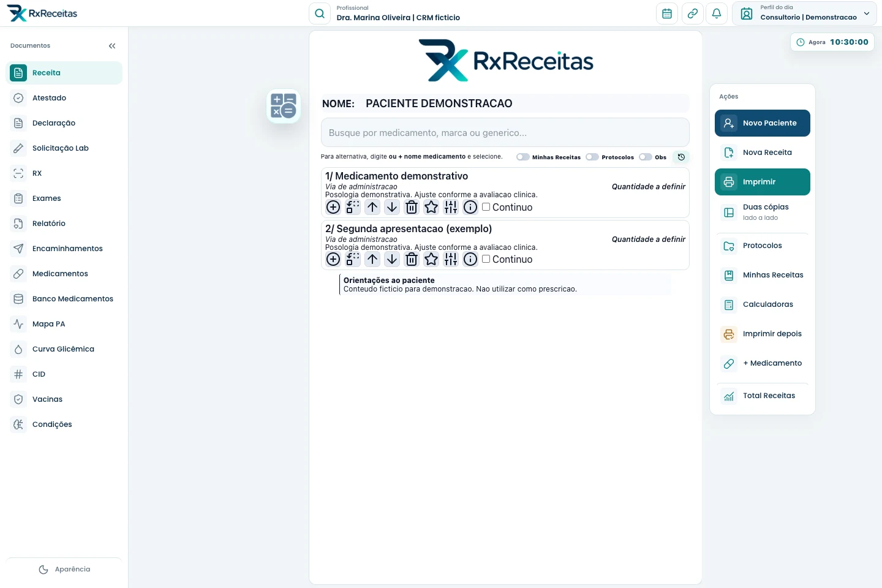Click the Imprimir button

point(762,182)
